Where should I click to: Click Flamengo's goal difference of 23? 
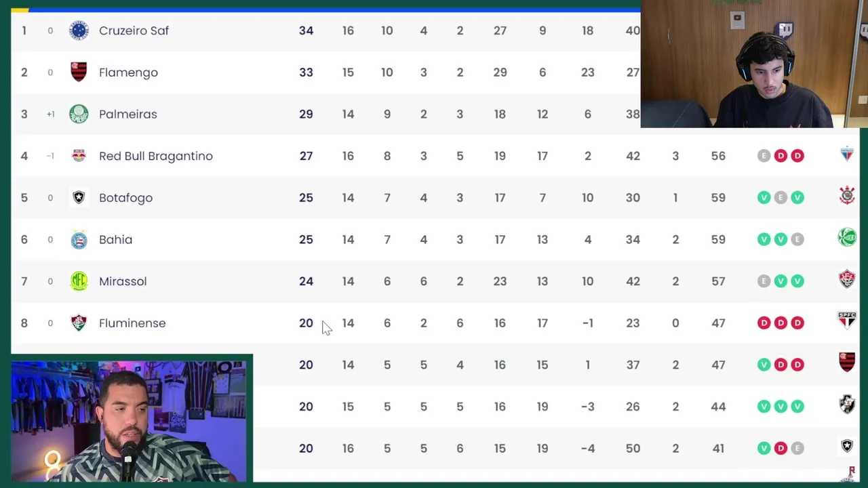pyautogui.click(x=588, y=73)
